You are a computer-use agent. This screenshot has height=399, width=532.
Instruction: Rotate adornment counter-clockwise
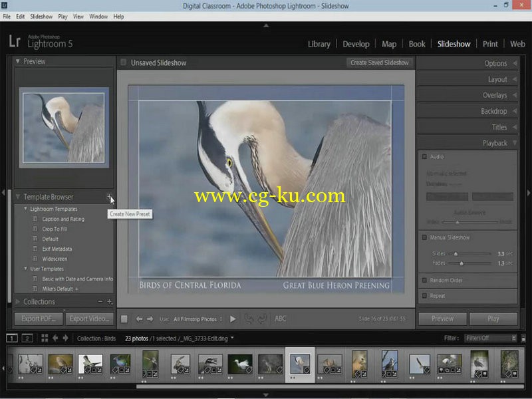(249, 319)
